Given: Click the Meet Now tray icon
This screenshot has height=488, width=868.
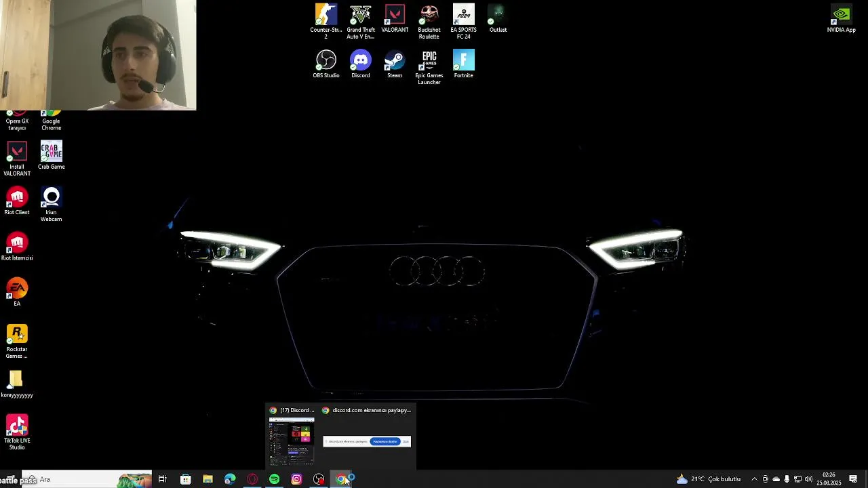Looking at the screenshot, I should pos(765,479).
